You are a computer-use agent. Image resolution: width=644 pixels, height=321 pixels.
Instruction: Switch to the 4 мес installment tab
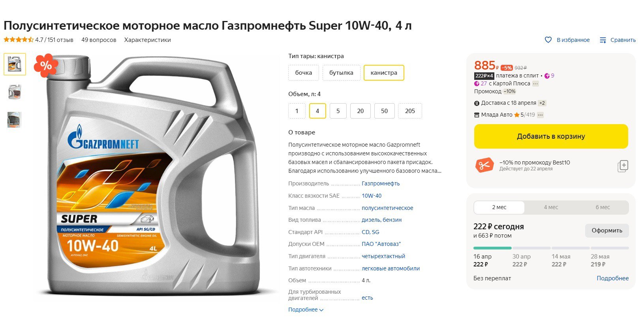pyautogui.click(x=551, y=207)
